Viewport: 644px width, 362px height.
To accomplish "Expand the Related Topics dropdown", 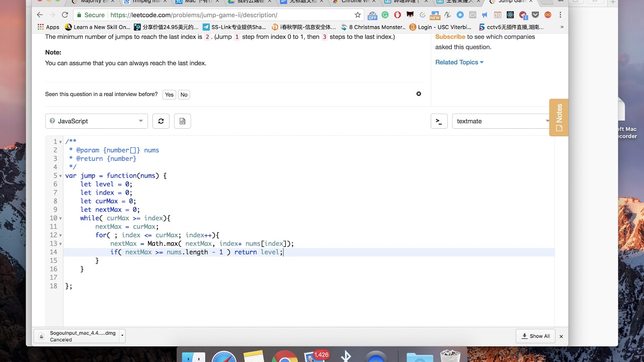I will [459, 62].
